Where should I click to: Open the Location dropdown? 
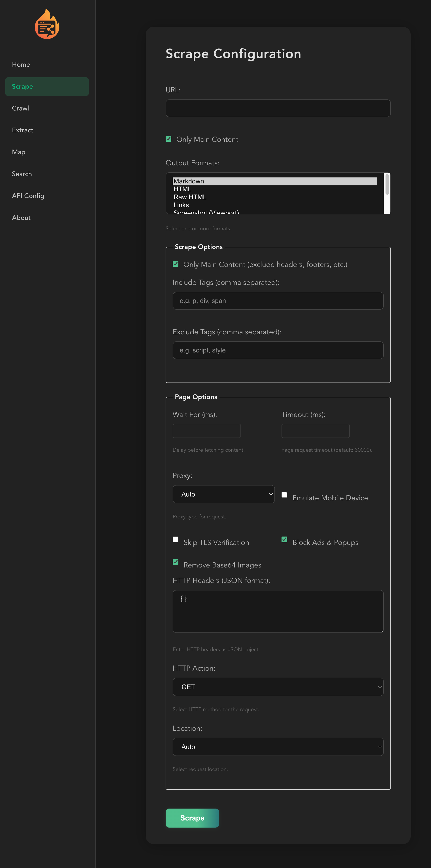pos(278,747)
